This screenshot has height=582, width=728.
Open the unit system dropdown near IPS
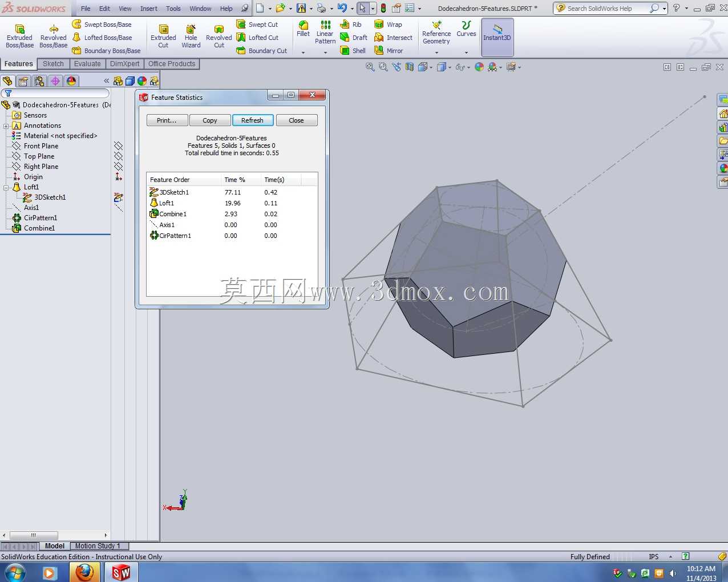pos(670,557)
